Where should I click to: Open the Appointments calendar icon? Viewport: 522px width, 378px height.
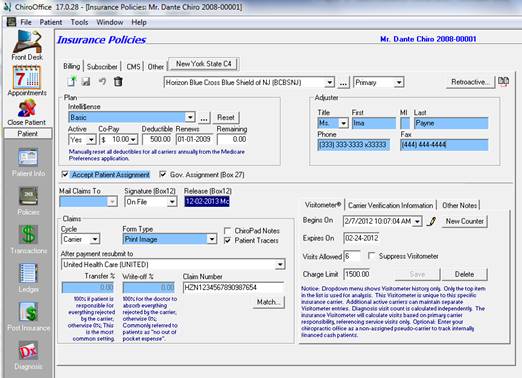click(x=27, y=80)
